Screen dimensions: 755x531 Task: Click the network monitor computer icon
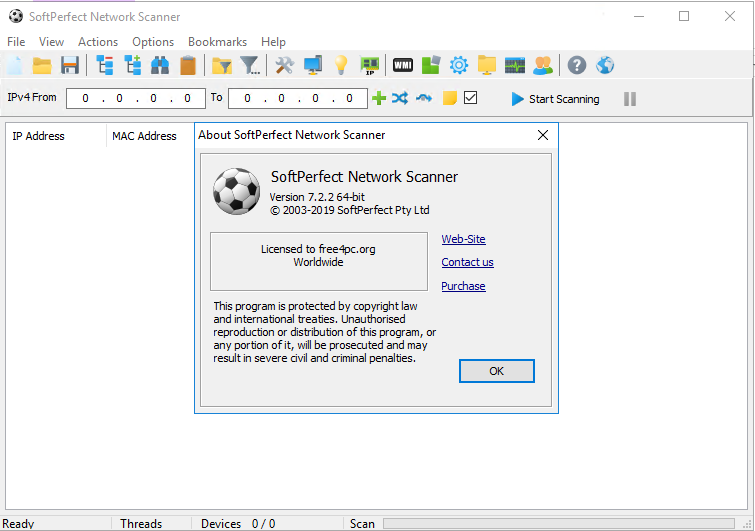click(313, 65)
